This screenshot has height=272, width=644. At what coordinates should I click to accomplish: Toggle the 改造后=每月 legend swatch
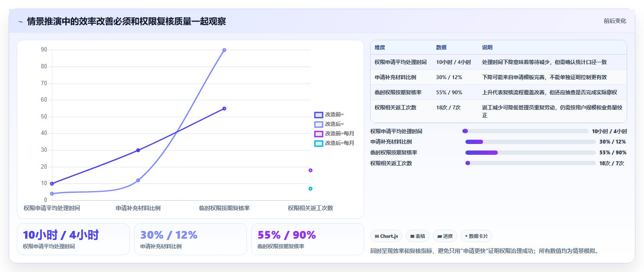(x=318, y=143)
